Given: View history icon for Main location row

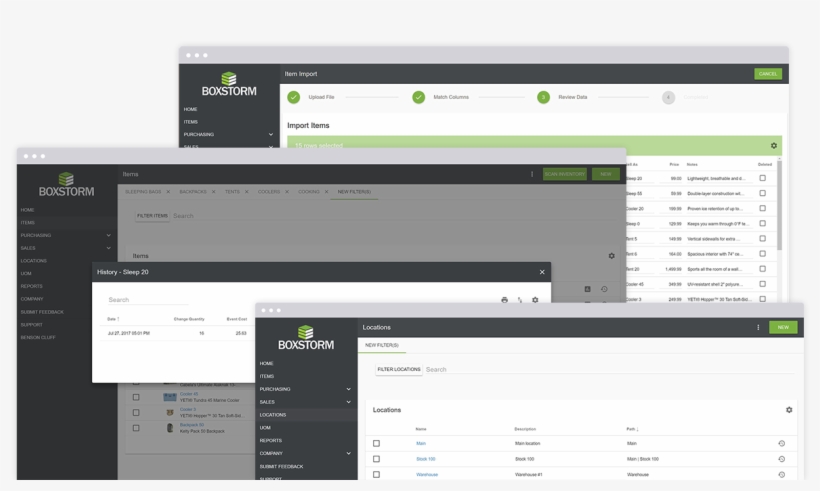Looking at the screenshot, I should (x=781, y=443).
